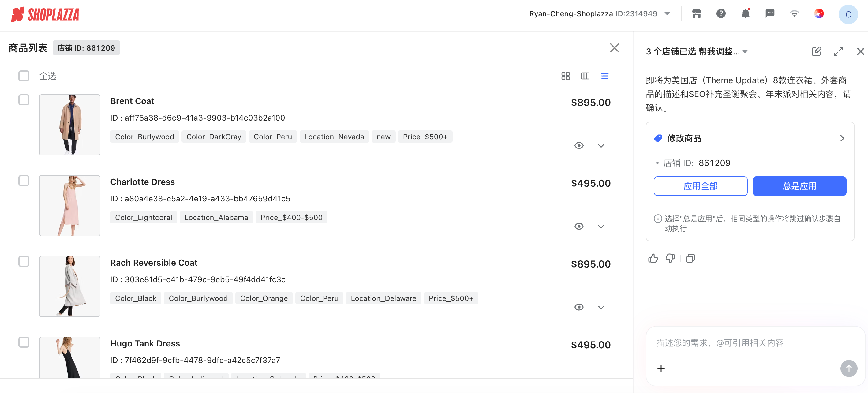868x393 pixels.
Task: Click the 总是应用 button
Action: coord(799,186)
